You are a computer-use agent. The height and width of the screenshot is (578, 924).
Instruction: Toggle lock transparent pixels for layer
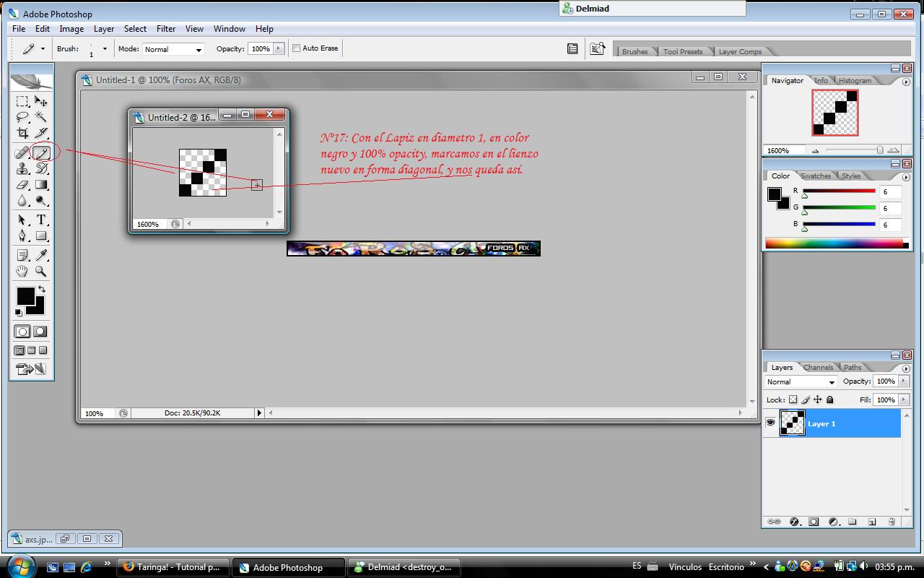pyautogui.click(x=793, y=400)
